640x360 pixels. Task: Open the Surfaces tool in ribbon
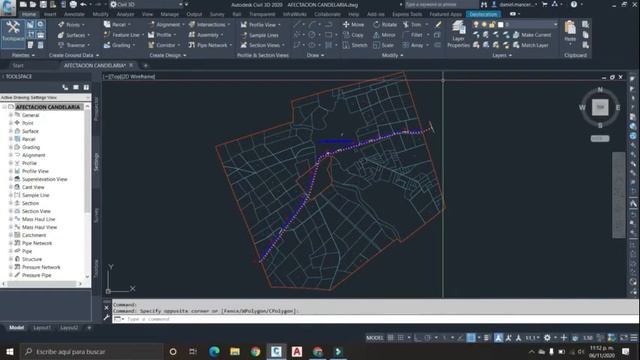tap(75, 35)
